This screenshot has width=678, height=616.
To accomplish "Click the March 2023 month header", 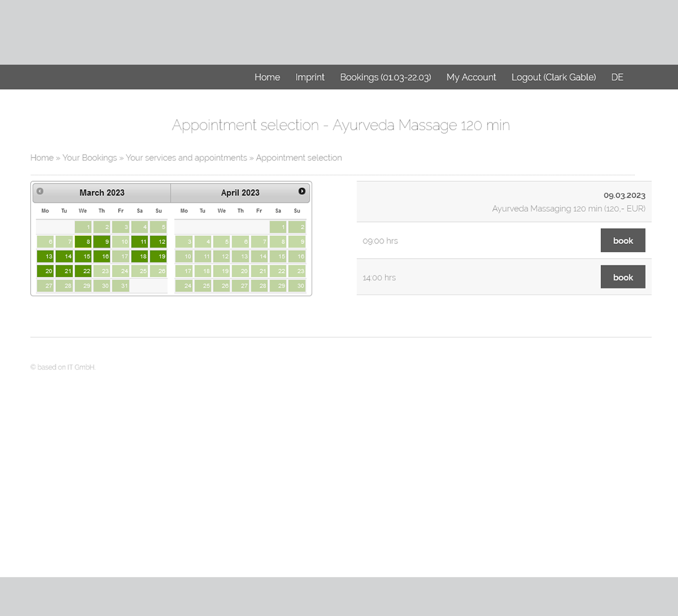I will pos(102,193).
